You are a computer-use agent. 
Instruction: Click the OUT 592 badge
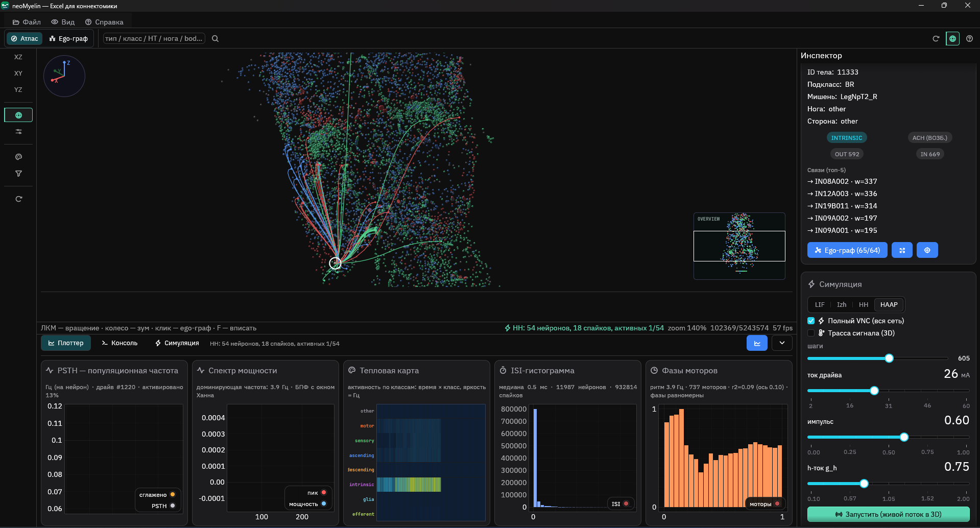(x=847, y=154)
